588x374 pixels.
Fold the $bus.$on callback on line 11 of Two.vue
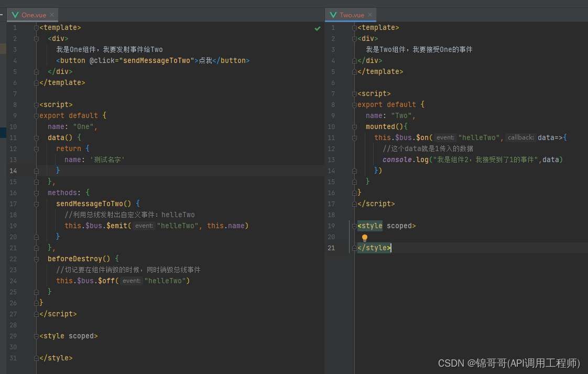(x=354, y=138)
